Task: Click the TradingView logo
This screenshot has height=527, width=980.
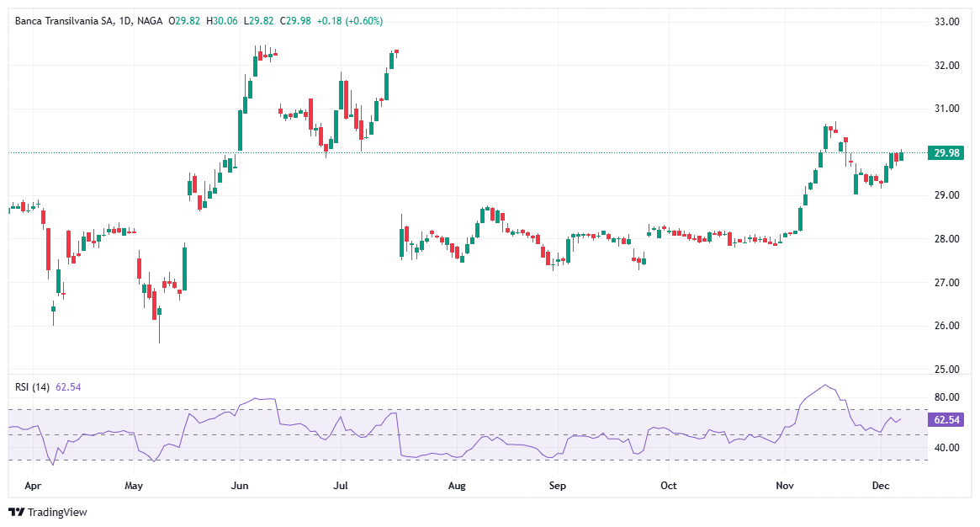Action: click(48, 512)
